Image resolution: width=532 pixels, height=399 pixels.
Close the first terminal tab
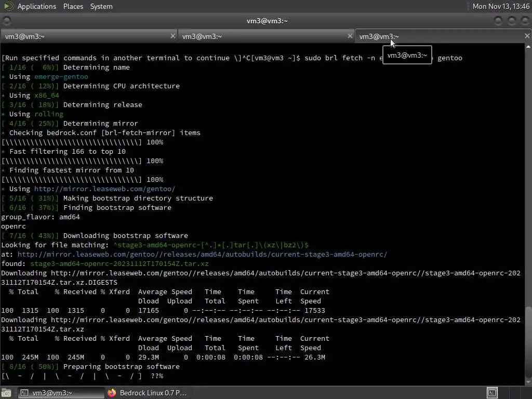172,36
